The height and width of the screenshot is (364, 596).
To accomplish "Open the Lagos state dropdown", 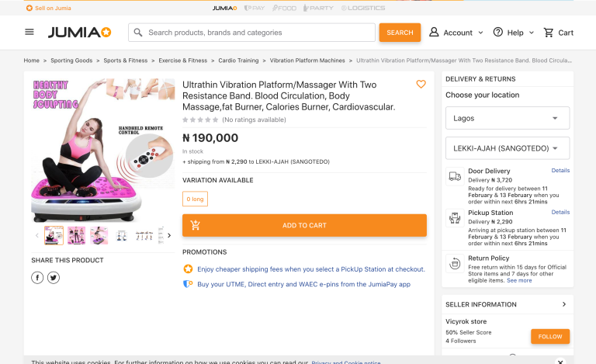I will click(508, 118).
